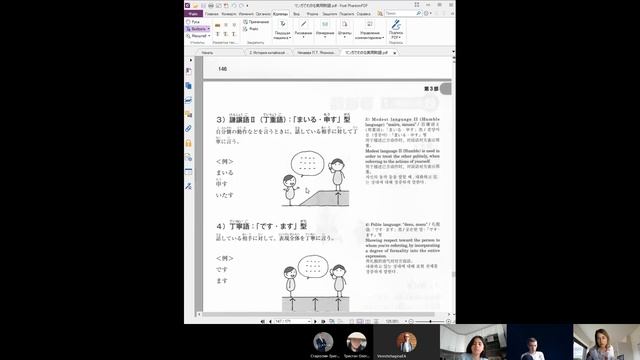Viewport: 640px width, 360px height.
Task: Select the Старосин participant avatar
Action: [x=323, y=342]
